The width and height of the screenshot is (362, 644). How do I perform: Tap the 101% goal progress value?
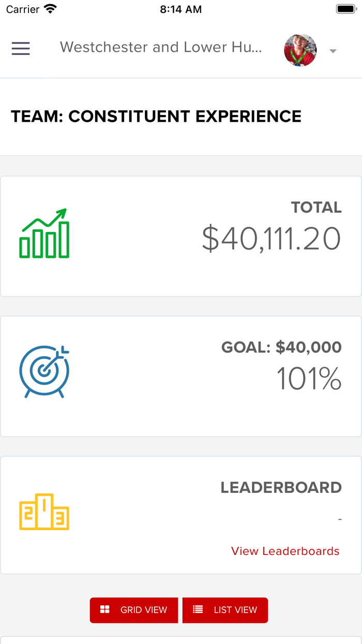[x=309, y=379]
